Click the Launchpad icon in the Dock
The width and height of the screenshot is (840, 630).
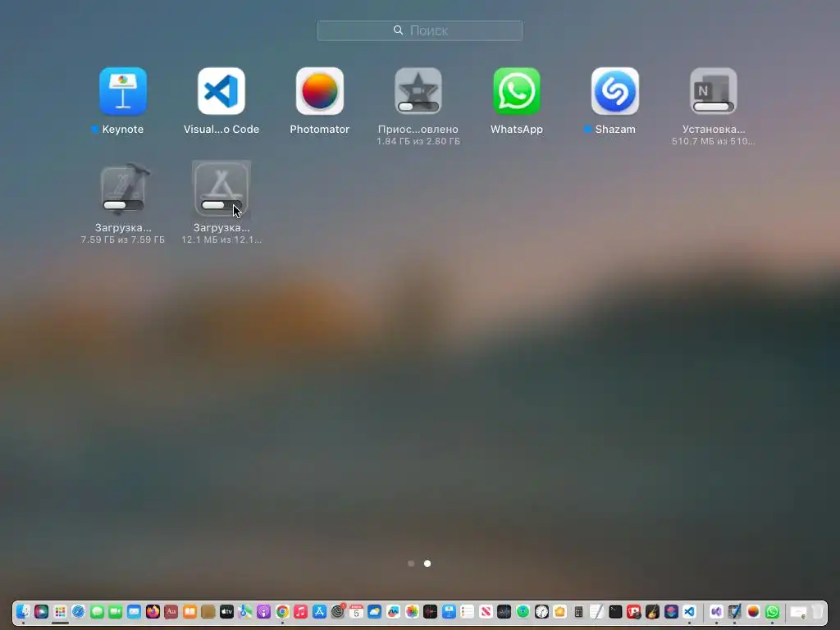coord(60,612)
